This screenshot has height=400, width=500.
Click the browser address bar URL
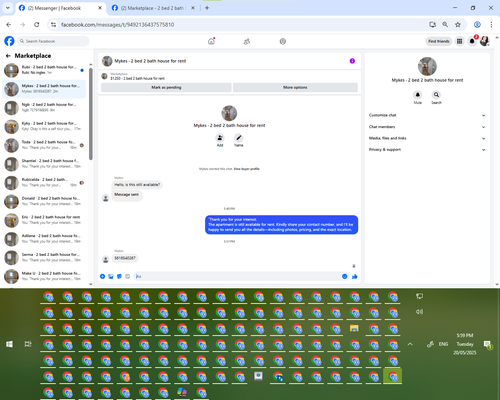117,25
